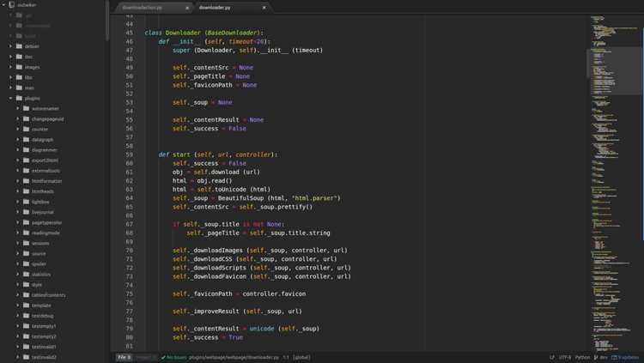The width and height of the screenshot is (644, 363).
Task: Expand the changepageuid folder arrow
Action: [x=18, y=118]
